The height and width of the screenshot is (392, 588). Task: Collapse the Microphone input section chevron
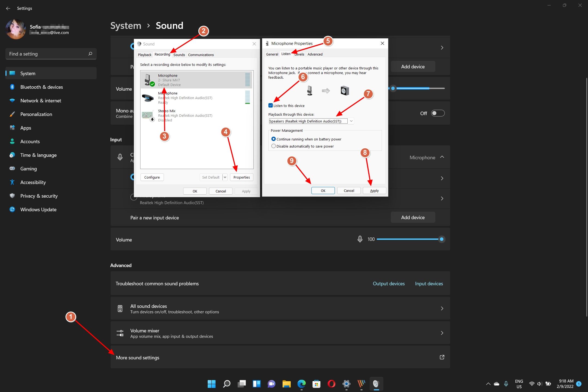pos(442,157)
